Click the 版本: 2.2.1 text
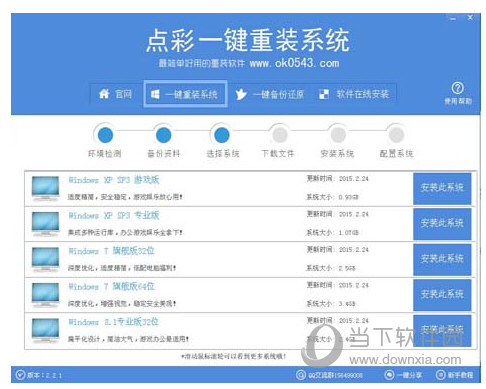The width and height of the screenshot is (486, 389). pos(44,375)
